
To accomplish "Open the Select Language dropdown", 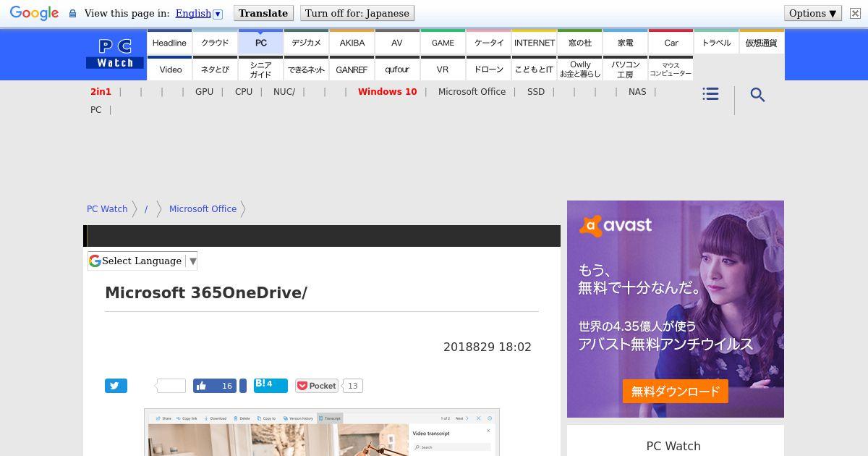I will [x=142, y=261].
